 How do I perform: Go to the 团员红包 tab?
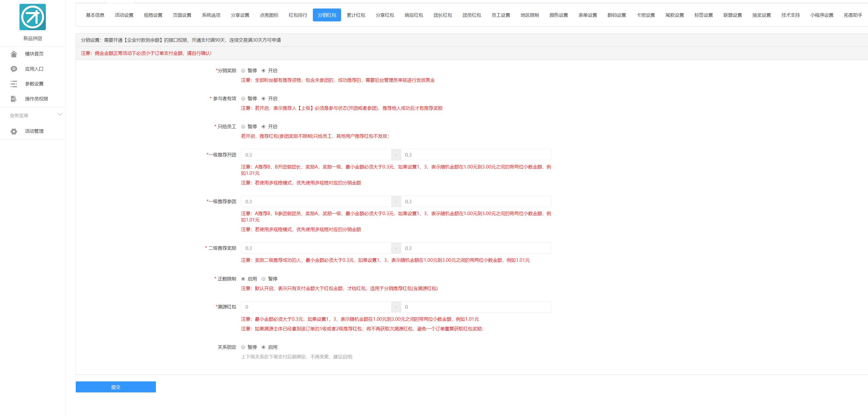[x=472, y=15]
